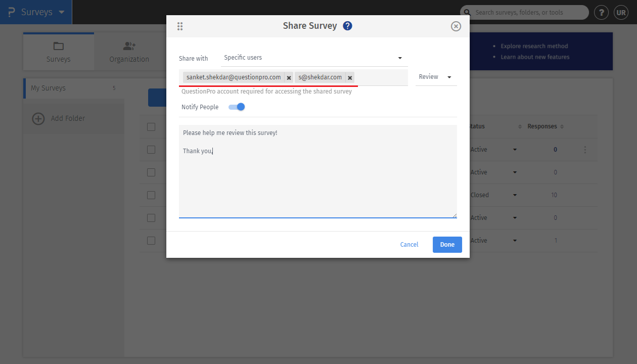The width and height of the screenshot is (637, 364).
Task: Remove s@shekdar.com email chip
Action: (350, 78)
